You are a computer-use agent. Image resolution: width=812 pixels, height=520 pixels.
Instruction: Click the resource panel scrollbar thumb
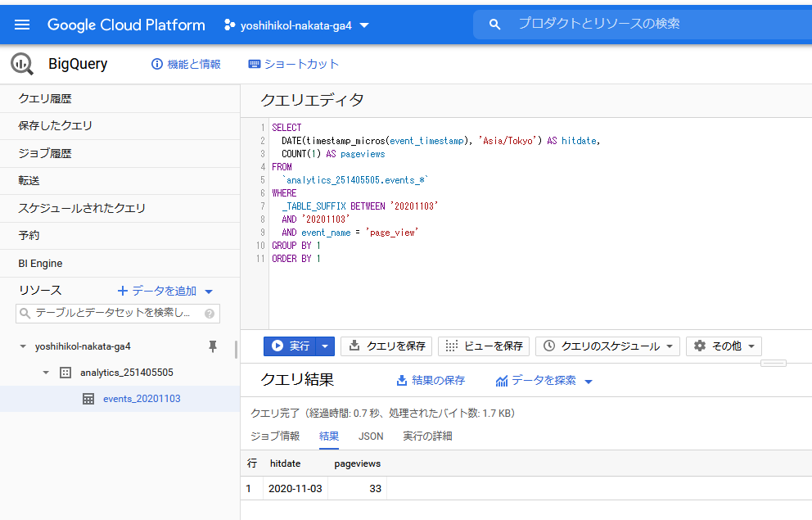[x=236, y=350]
